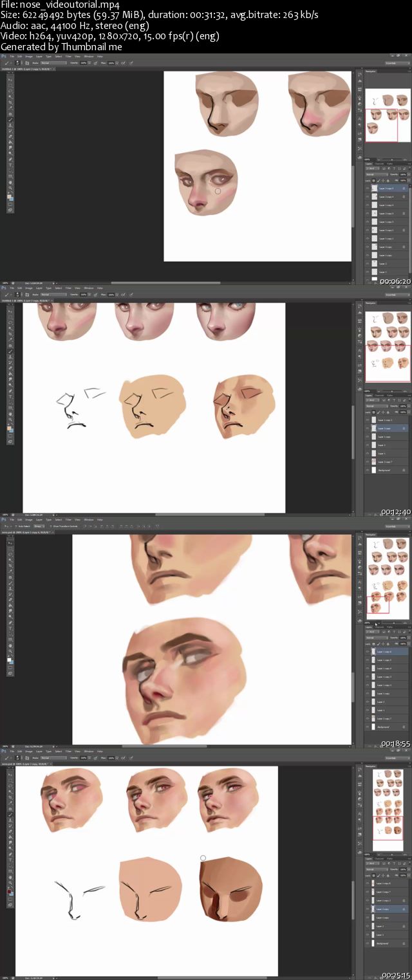The height and width of the screenshot is (980, 412).
Task: Select the Navigator panel tab in the 00:06:20 frame
Action: coord(370,71)
